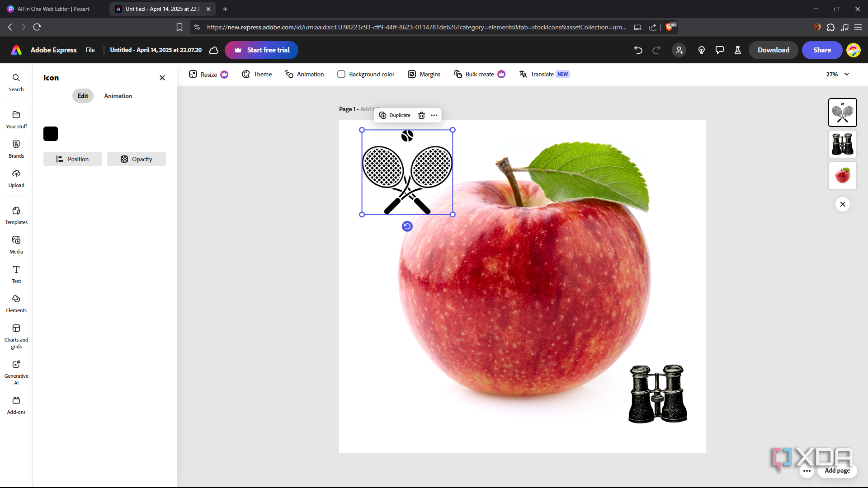
Task: Expand the 27% zoom dropdown
Action: (x=838, y=74)
